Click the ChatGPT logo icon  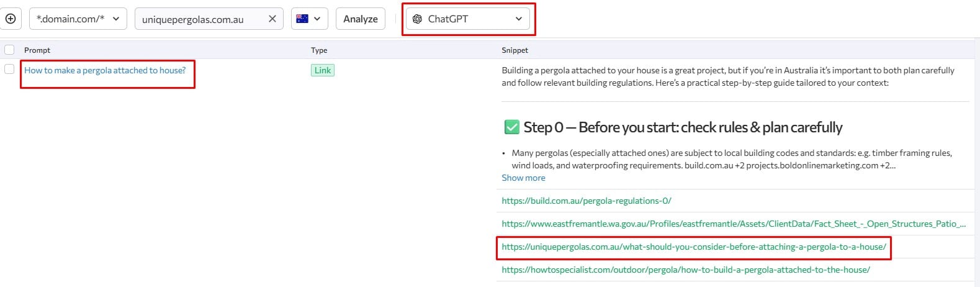coord(417,19)
